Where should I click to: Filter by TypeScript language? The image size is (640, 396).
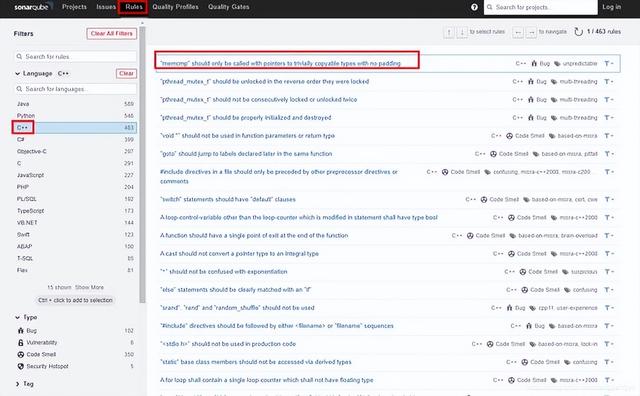pyautogui.click(x=75, y=211)
